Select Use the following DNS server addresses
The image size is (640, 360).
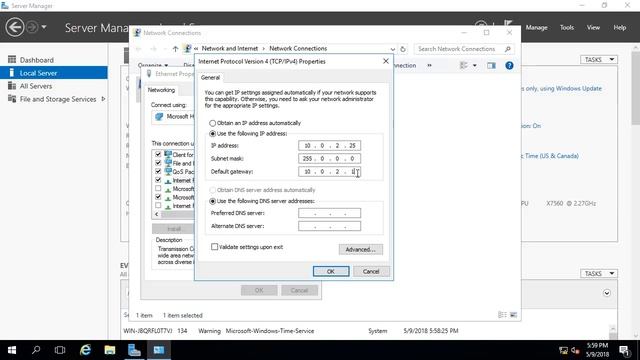pyautogui.click(x=212, y=201)
